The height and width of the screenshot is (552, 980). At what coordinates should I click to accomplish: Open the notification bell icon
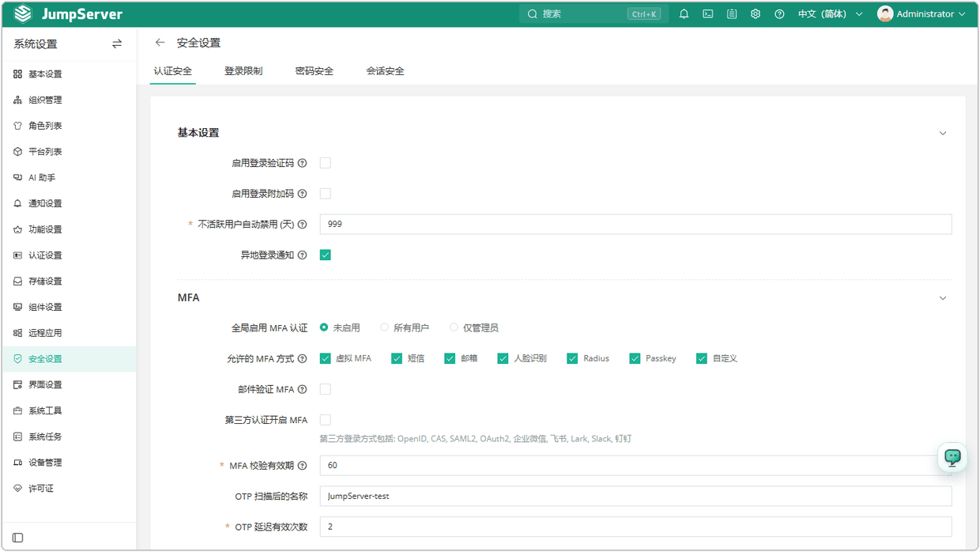coord(684,14)
